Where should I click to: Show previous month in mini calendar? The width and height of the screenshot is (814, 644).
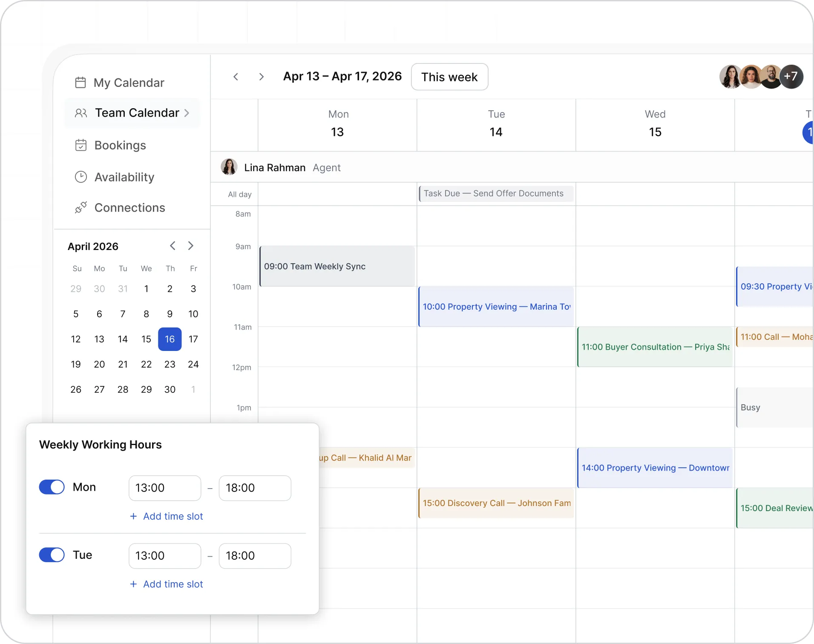tap(173, 246)
